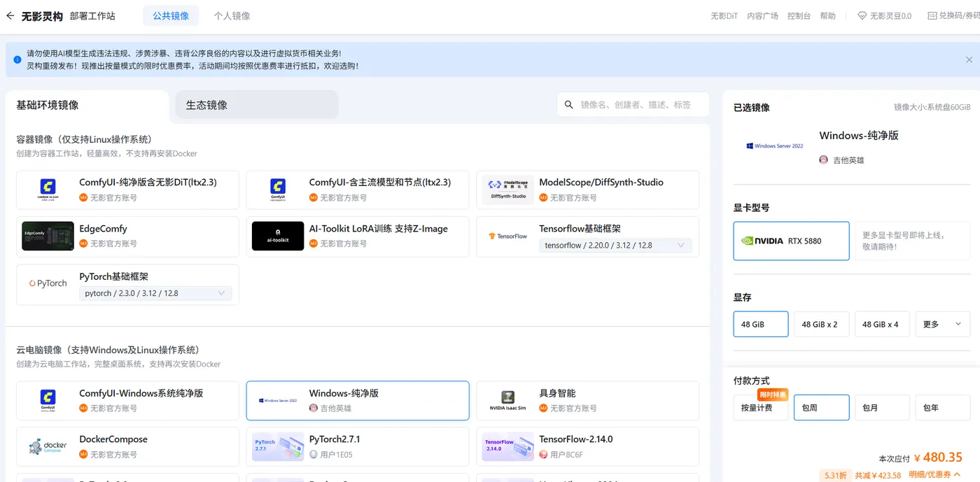Click the search magnifier icon
Screen dimensions: 980x482
click(x=569, y=105)
